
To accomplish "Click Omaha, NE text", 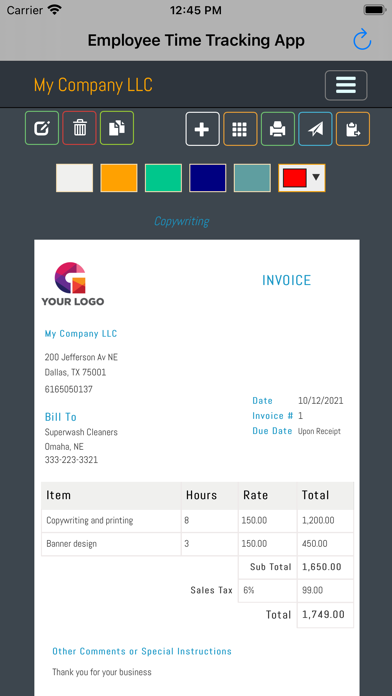I will (x=64, y=447).
